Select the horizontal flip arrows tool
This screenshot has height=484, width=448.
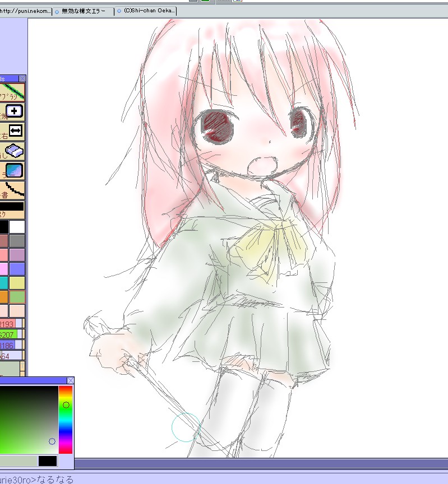(x=15, y=131)
